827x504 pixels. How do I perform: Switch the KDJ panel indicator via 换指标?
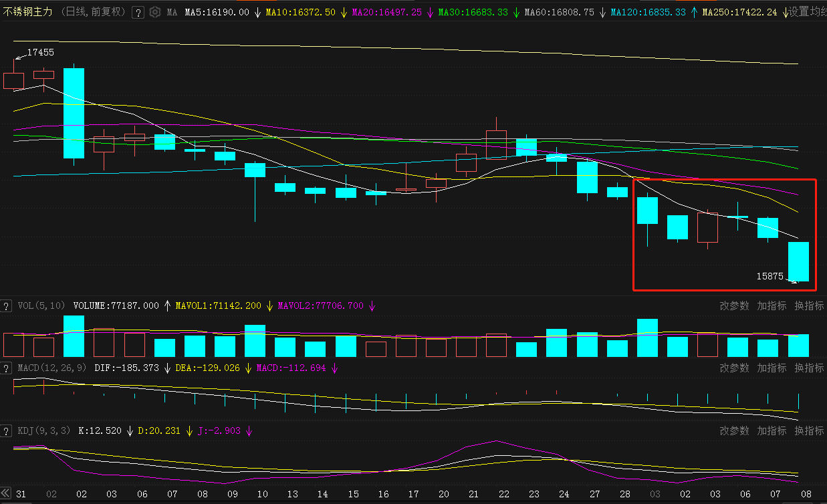[x=809, y=430]
